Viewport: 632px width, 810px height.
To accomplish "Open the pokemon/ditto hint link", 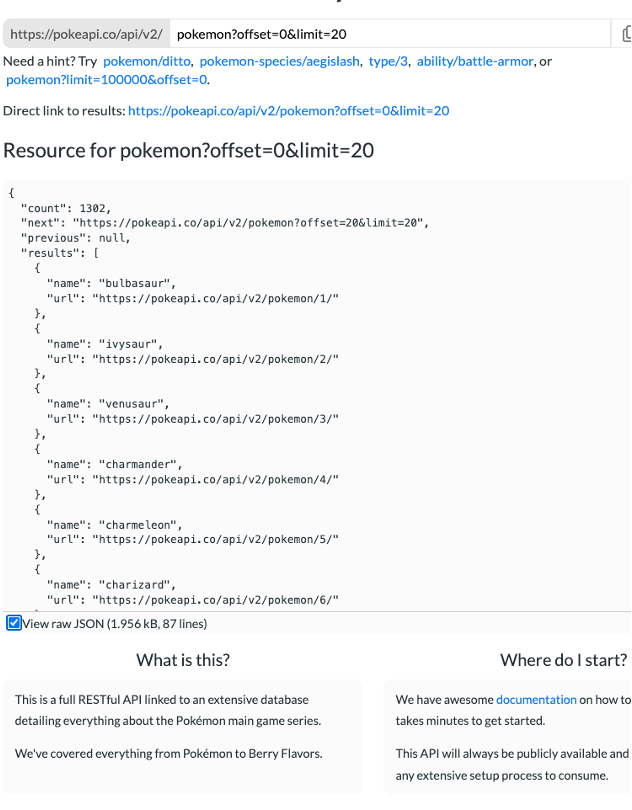I will click(146, 60).
